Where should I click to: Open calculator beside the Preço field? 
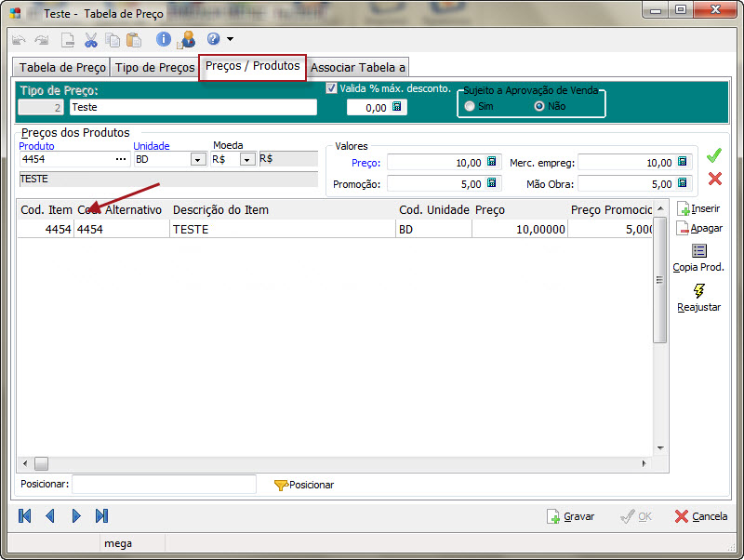point(492,162)
